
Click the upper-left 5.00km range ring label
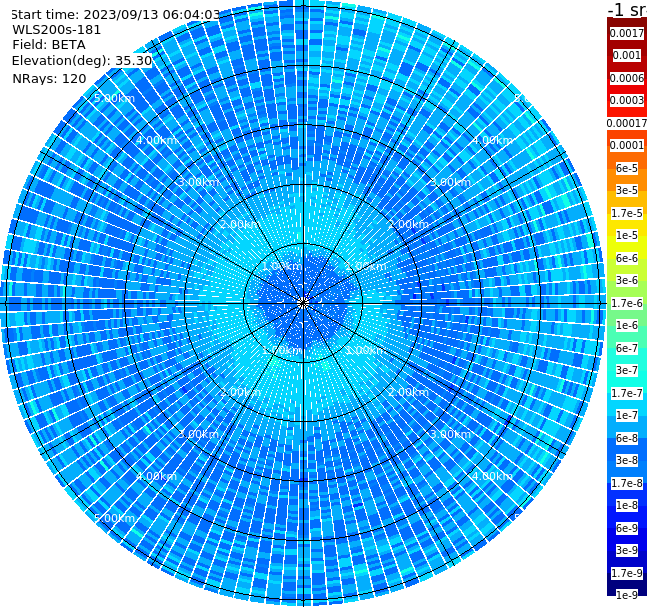coord(114,98)
